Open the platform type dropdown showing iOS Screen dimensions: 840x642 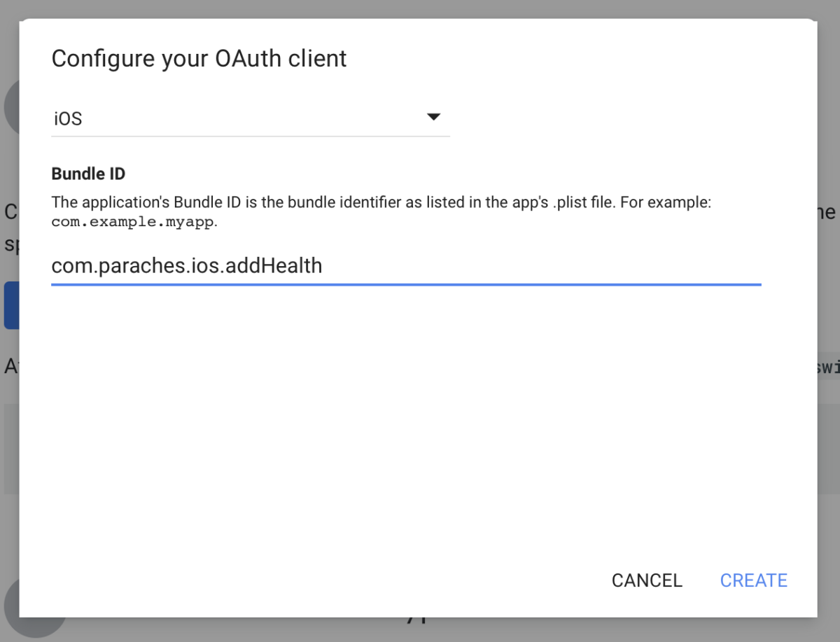248,118
